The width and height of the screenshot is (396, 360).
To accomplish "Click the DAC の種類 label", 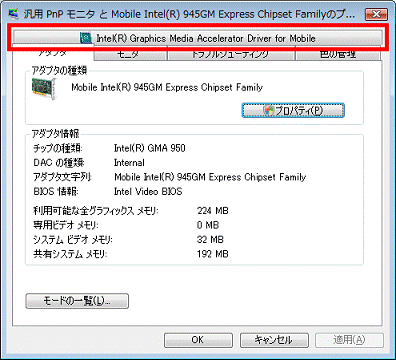I will tap(59, 163).
